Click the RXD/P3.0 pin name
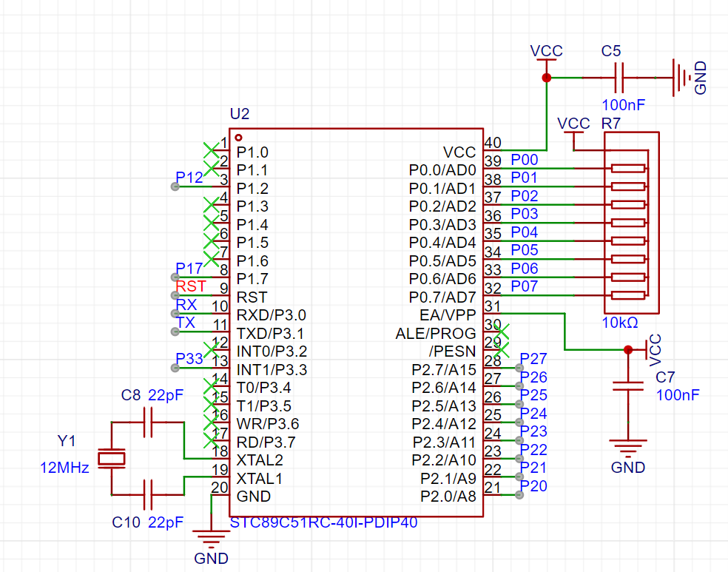 [271, 315]
